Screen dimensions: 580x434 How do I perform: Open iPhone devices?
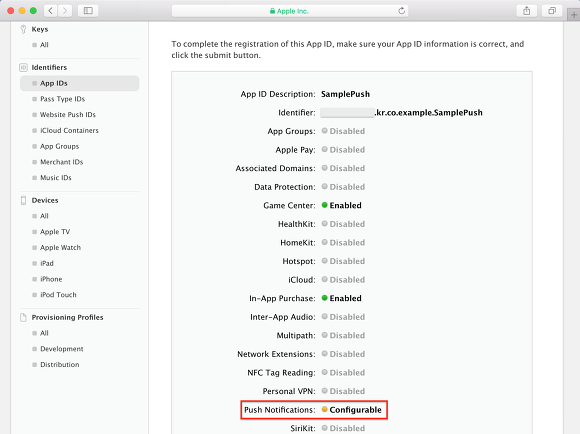[51, 279]
